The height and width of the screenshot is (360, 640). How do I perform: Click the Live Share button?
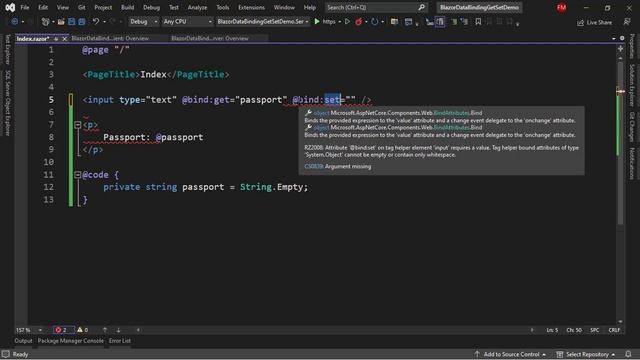coord(594,22)
